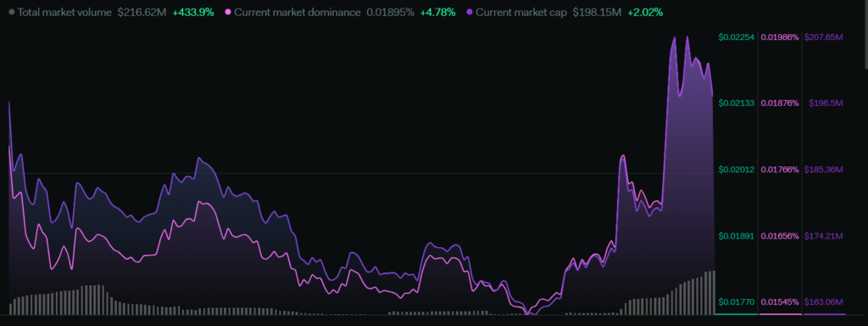Click the +433.9% volume change

pos(192,12)
